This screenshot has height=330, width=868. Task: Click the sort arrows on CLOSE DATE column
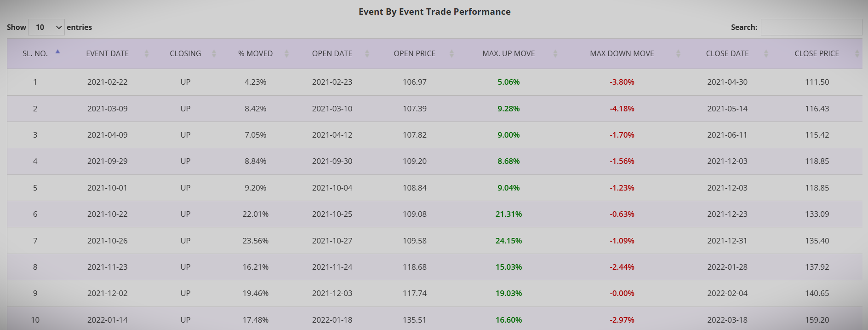[765, 53]
